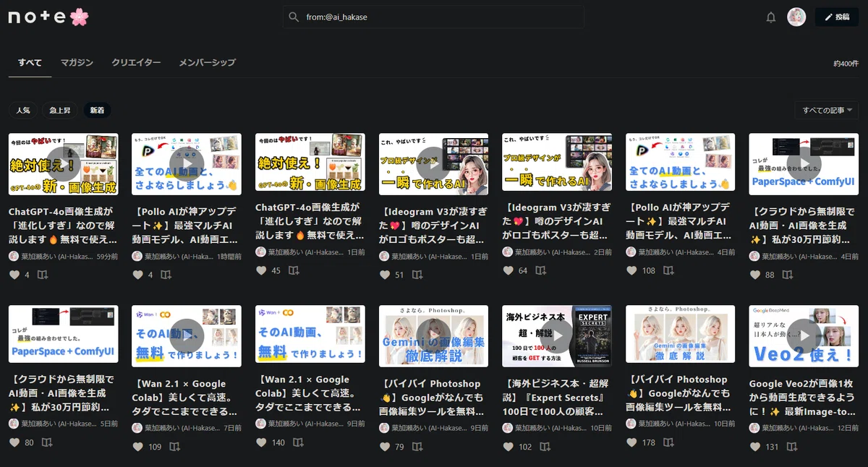Open the note logo home link
The width and height of the screenshot is (868, 467).
point(48,16)
